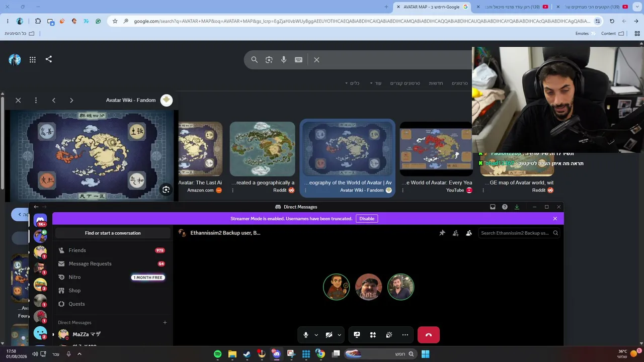Viewport: 644px width, 362px height.
Task: Open the Discord Shop
Action: click(x=112, y=291)
